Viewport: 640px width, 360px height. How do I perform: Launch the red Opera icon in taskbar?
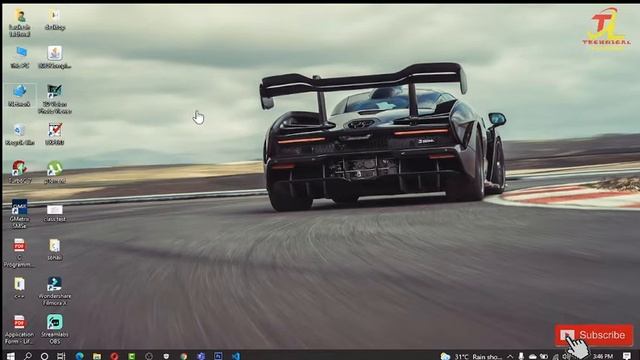(114, 356)
